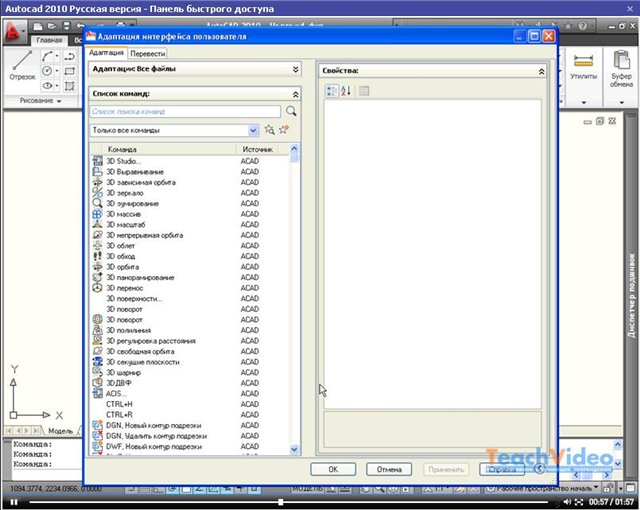This screenshot has height=510, width=640.
Task: Select the 3D Выравнивание command row
Action: 190,171
